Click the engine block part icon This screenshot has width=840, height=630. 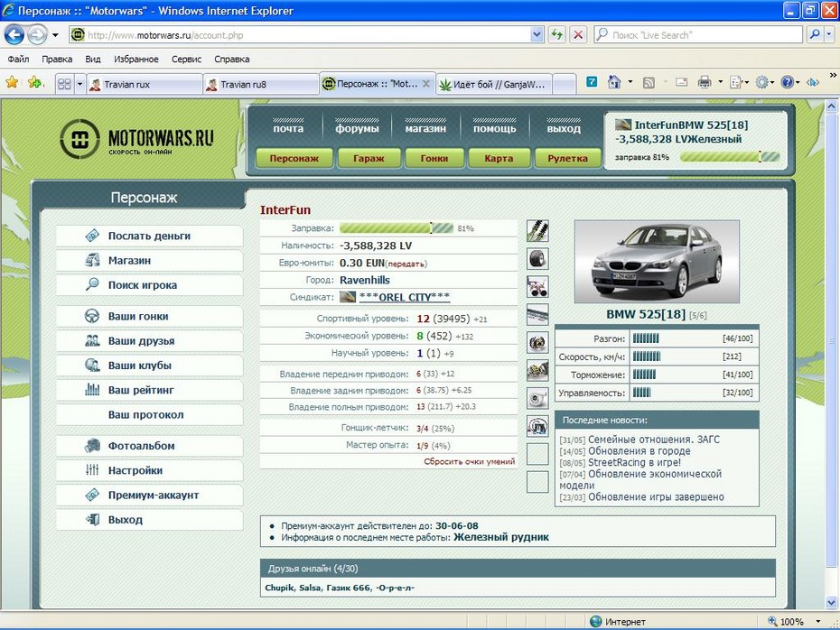537,370
